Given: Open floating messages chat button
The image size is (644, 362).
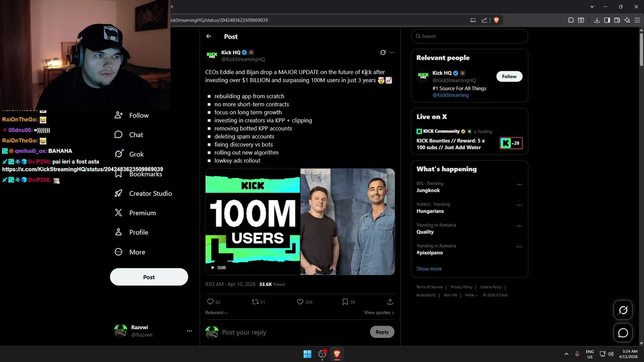Looking at the screenshot, I should click(623, 333).
